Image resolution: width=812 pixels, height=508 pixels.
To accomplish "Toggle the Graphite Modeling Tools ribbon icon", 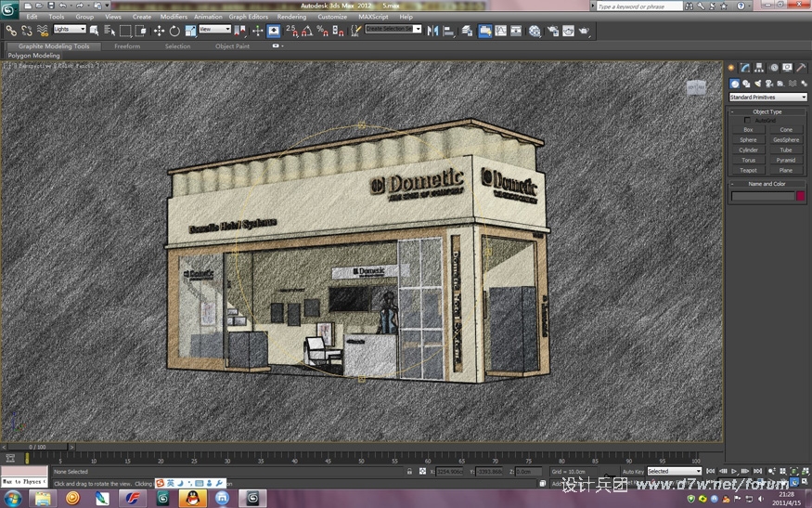I will [x=484, y=31].
